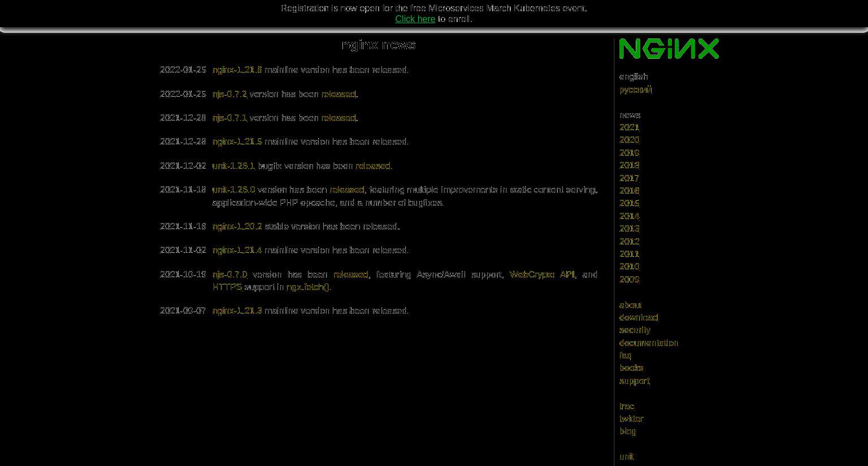Open the 'Click here' enrollment link

[x=415, y=19]
